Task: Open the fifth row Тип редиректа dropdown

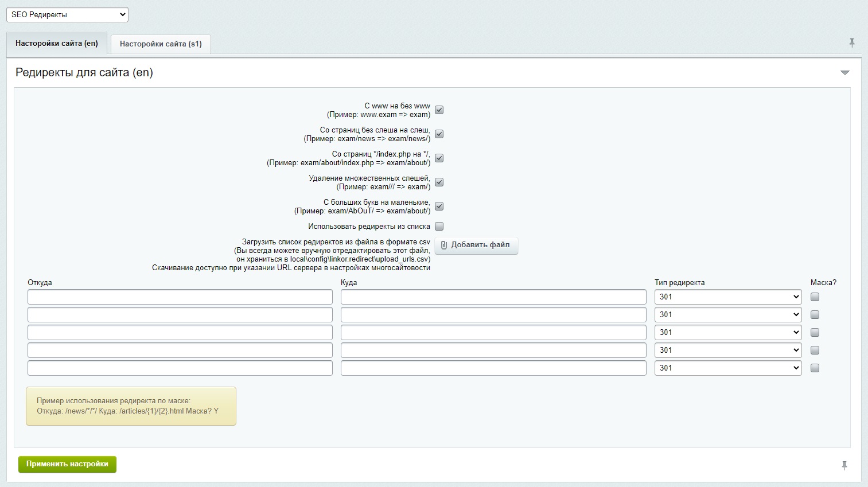Action: (728, 368)
